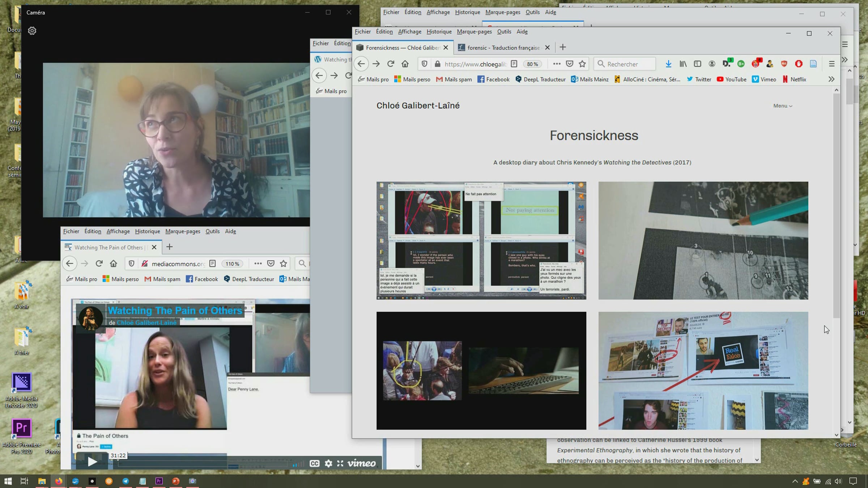Click zoom level 80 % in address bar
Viewport: 868px width, 488px height.
[532, 64]
